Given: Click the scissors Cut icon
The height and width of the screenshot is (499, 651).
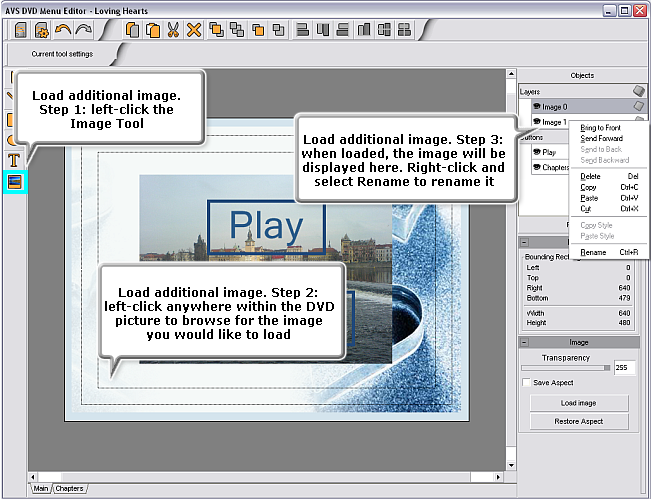Looking at the screenshot, I should (173, 30).
